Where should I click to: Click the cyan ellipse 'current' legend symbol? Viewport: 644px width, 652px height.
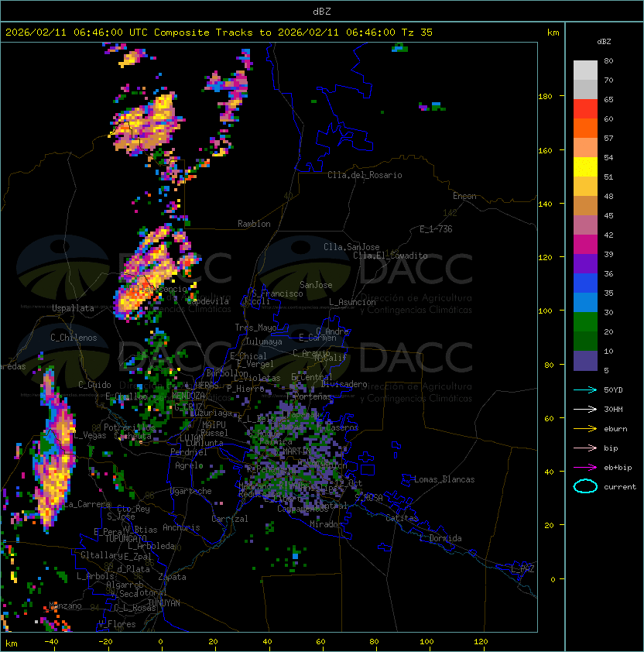(x=585, y=486)
